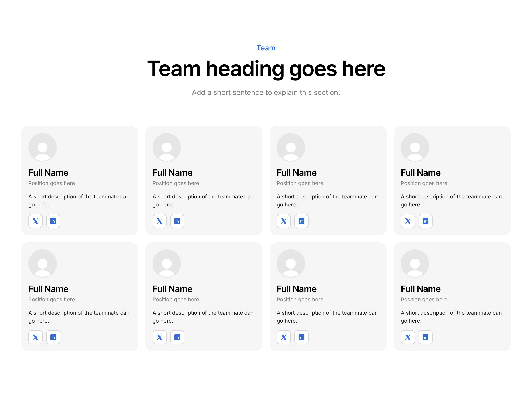Image resolution: width=532 pixels, height=394 pixels.
Task: Click X icon on third top-row card
Action: 284,221
